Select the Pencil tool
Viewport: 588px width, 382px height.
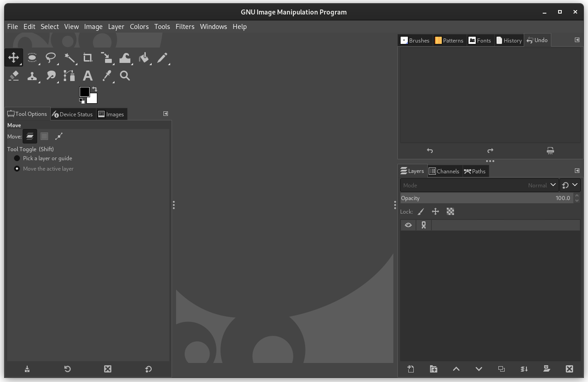(x=162, y=57)
